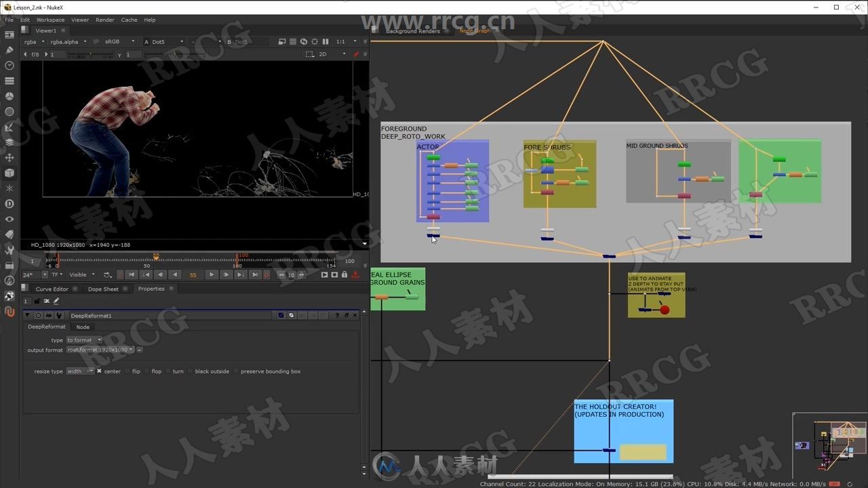Open the File menu

click(9, 20)
